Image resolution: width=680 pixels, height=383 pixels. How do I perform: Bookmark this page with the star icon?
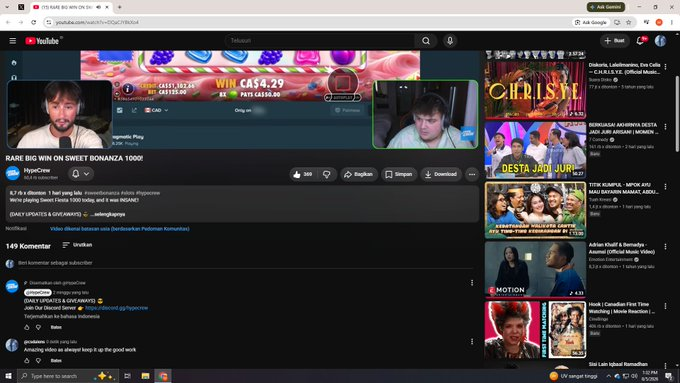point(628,22)
